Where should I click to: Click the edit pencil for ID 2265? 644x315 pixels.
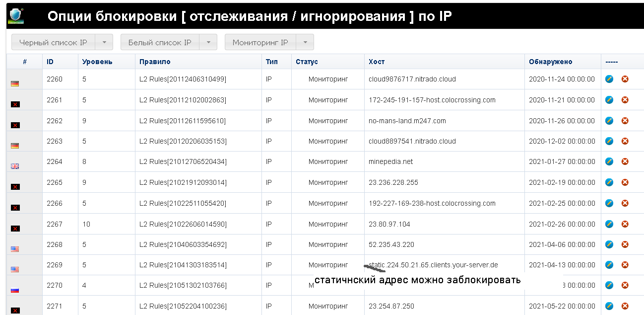609,182
